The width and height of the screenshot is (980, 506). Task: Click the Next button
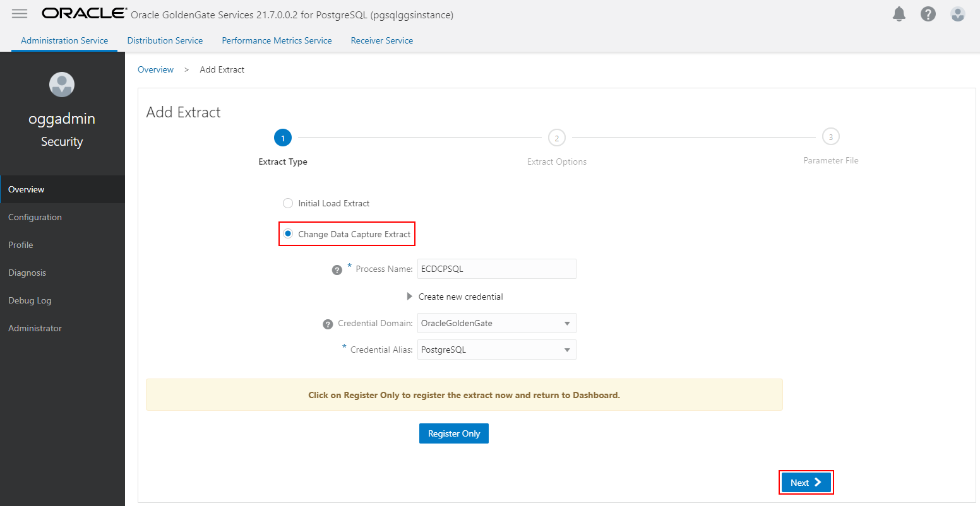[806, 483]
